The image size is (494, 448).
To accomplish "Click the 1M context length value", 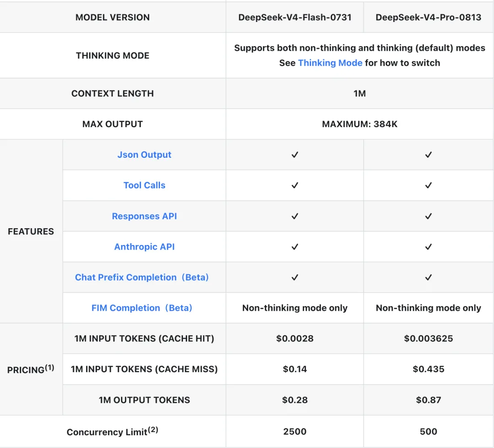I will coord(360,94).
